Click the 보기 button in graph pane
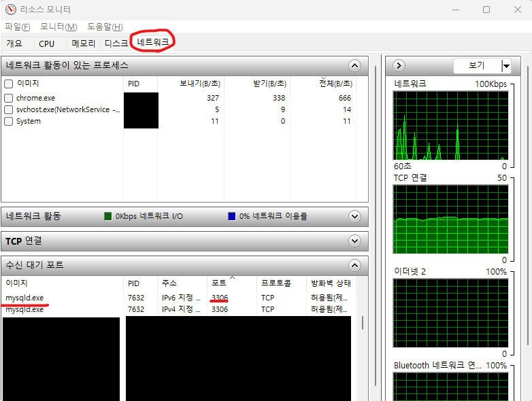This screenshot has width=532, height=401. coord(477,66)
